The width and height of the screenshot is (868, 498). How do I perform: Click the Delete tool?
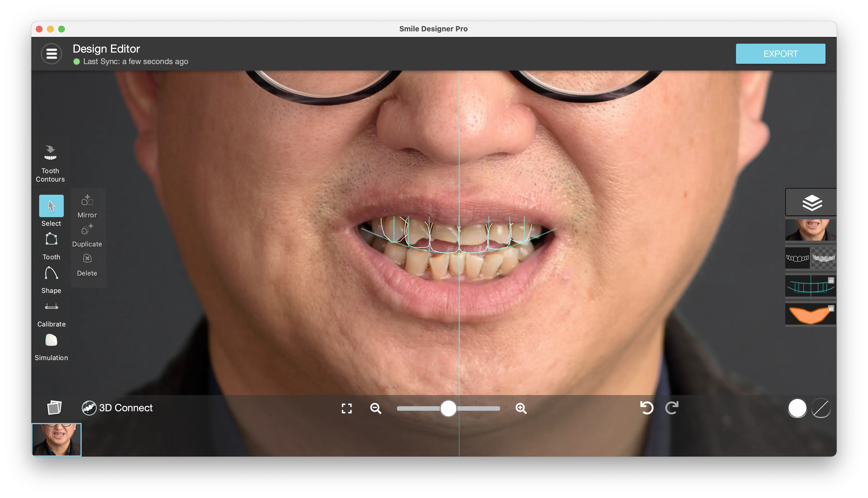click(x=86, y=265)
